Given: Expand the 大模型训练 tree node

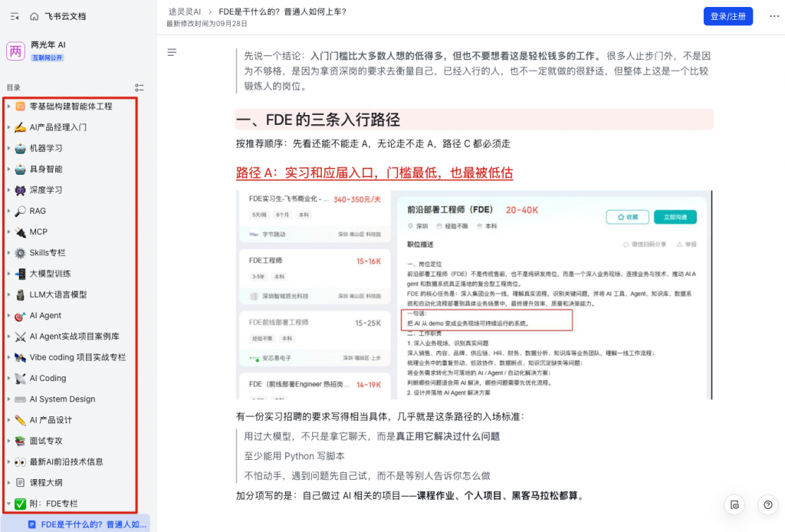Looking at the screenshot, I should [8, 273].
